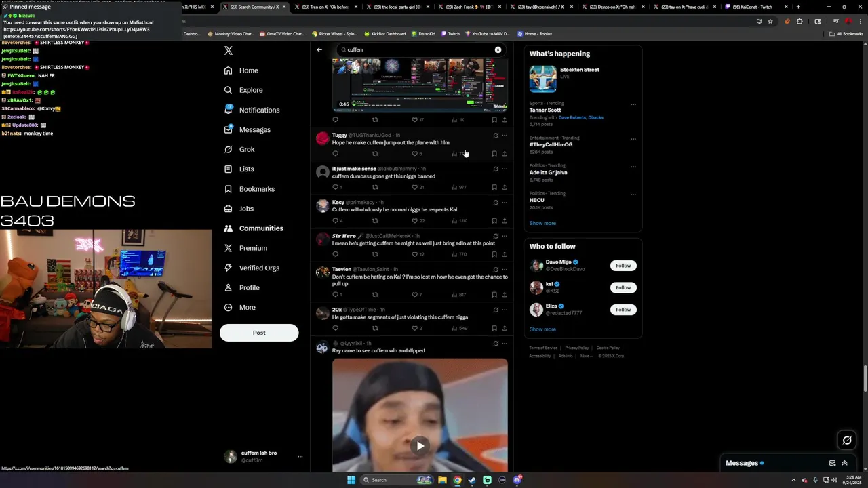The height and width of the screenshot is (488, 868).
Task: Follow Davo Migo
Action: [x=623, y=266]
